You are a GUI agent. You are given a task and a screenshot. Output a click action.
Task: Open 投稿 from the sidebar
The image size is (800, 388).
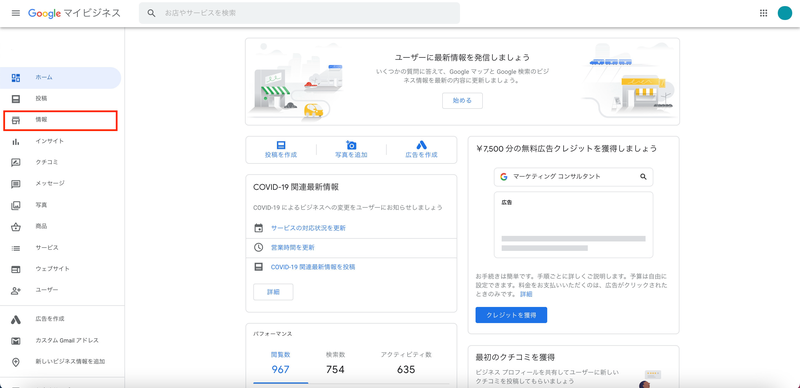[x=60, y=99]
